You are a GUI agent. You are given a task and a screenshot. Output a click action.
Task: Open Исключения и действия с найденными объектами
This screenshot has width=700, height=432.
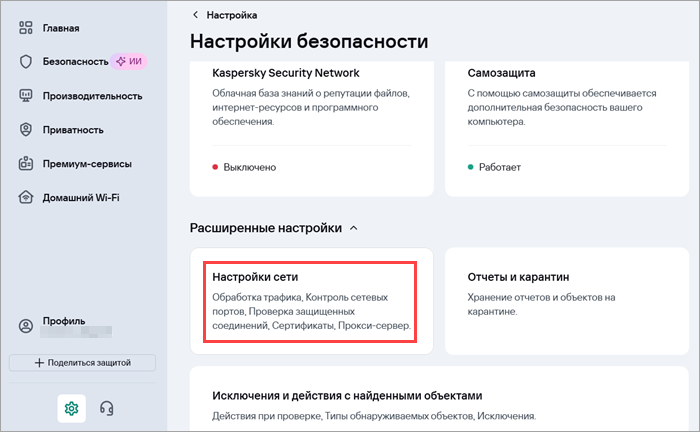click(x=439, y=399)
